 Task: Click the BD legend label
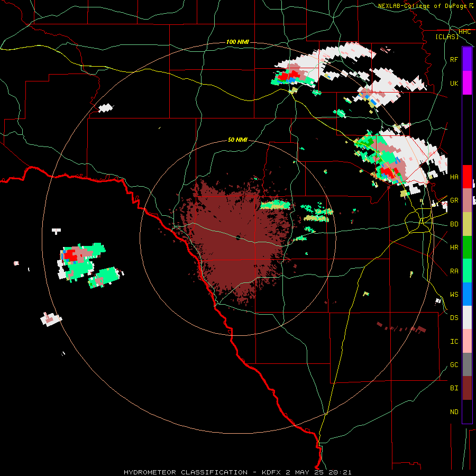coord(454,224)
